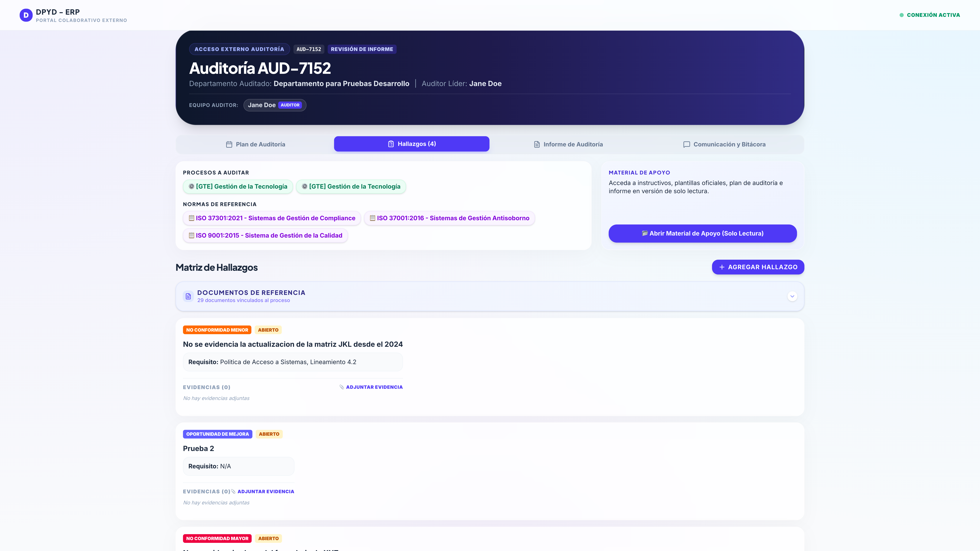Image resolution: width=980 pixels, height=551 pixels.
Task: Click the book icon beside ISO 9001:2015
Action: (x=191, y=235)
